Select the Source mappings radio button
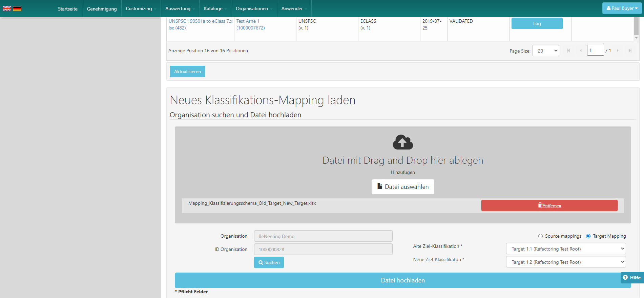Screen dimensions: 644x298 [x=540, y=236]
